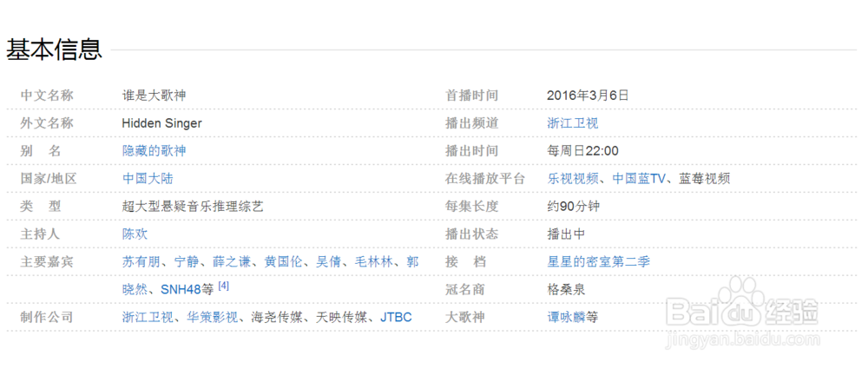Click the 主要嘉宾 label

(x=47, y=261)
